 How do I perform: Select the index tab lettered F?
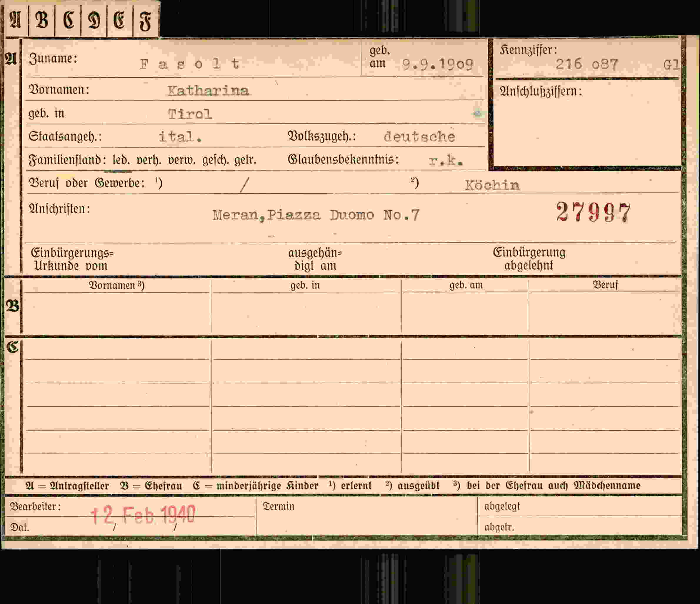[146, 20]
